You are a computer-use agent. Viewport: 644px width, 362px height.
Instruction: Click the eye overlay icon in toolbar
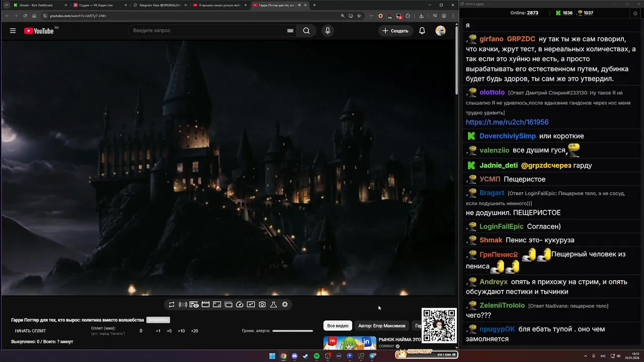194,305
